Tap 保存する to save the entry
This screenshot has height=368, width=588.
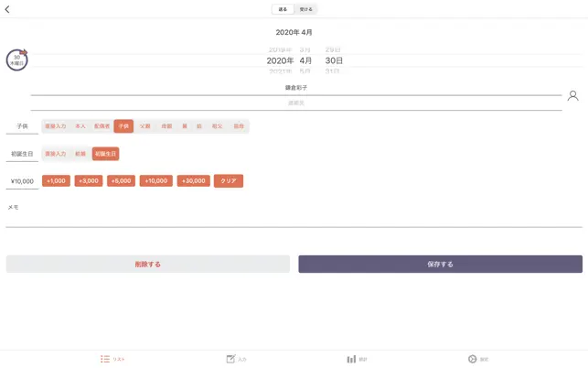point(440,264)
